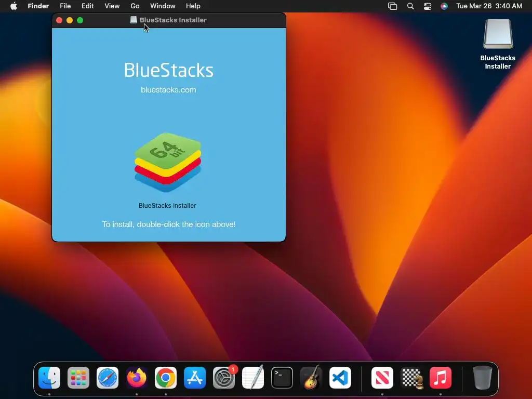Open Google Chrome from the Dock
Image resolution: width=532 pixels, height=399 pixels.
pyautogui.click(x=166, y=377)
